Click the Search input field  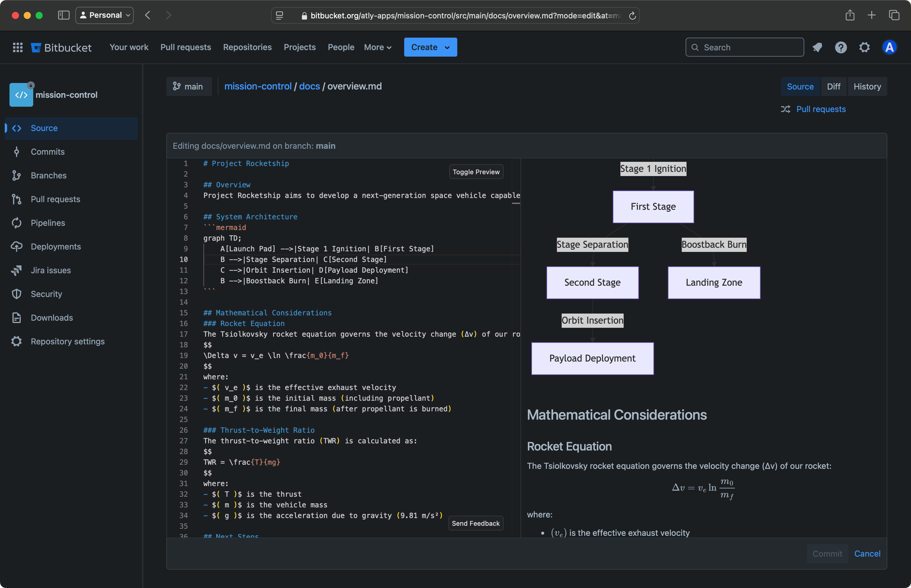(x=744, y=47)
